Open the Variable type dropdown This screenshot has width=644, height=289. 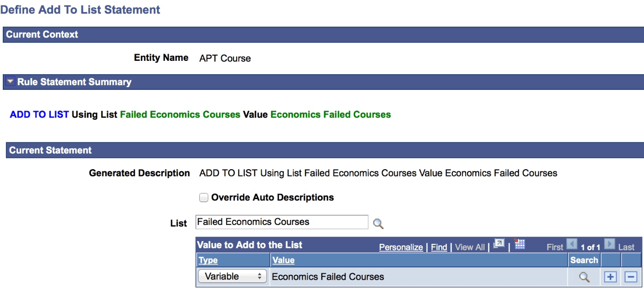click(233, 277)
